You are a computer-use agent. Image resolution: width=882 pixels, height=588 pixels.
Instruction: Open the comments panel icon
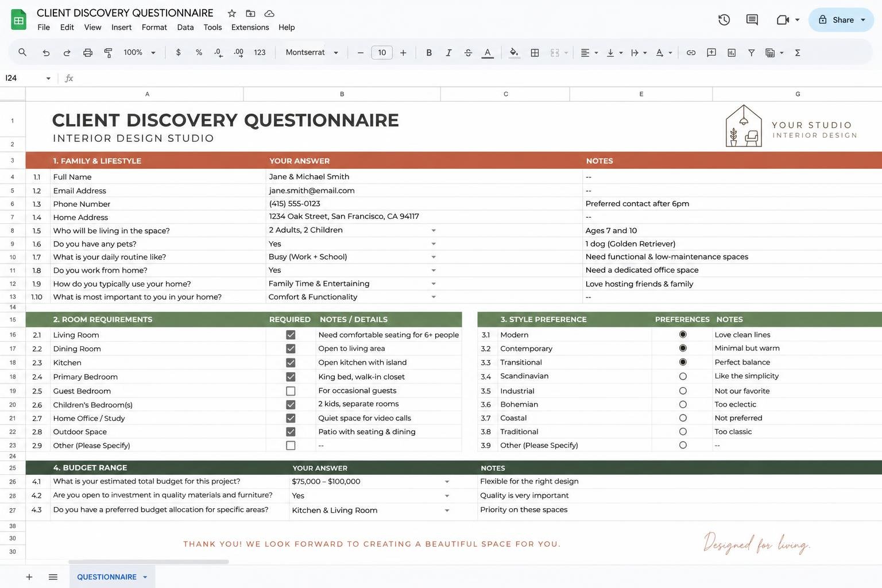click(752, 20)
